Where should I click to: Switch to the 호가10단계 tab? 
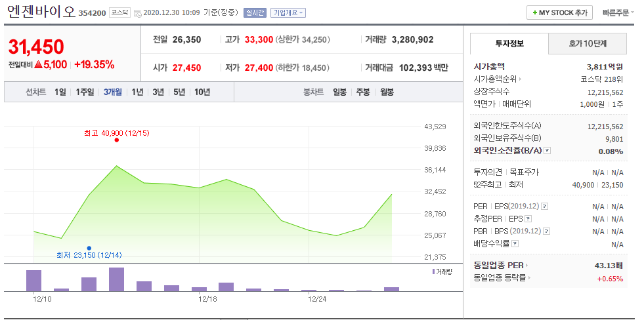click(588, 43)
